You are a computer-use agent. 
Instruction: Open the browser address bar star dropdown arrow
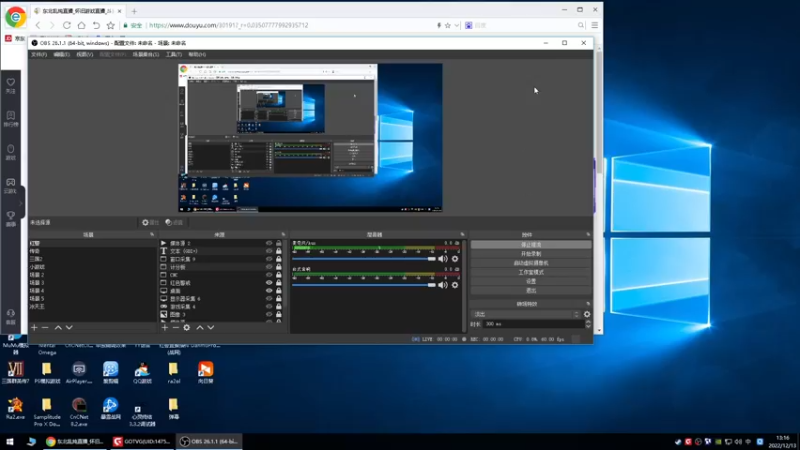click(457, 25)
